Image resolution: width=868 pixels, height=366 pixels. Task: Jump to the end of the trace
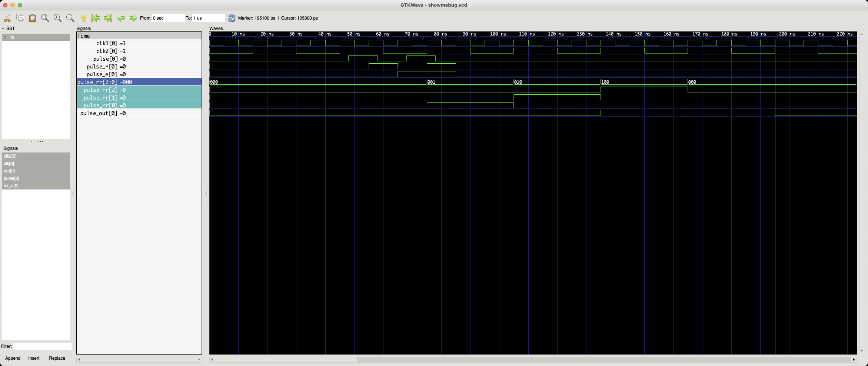[108, 18]
